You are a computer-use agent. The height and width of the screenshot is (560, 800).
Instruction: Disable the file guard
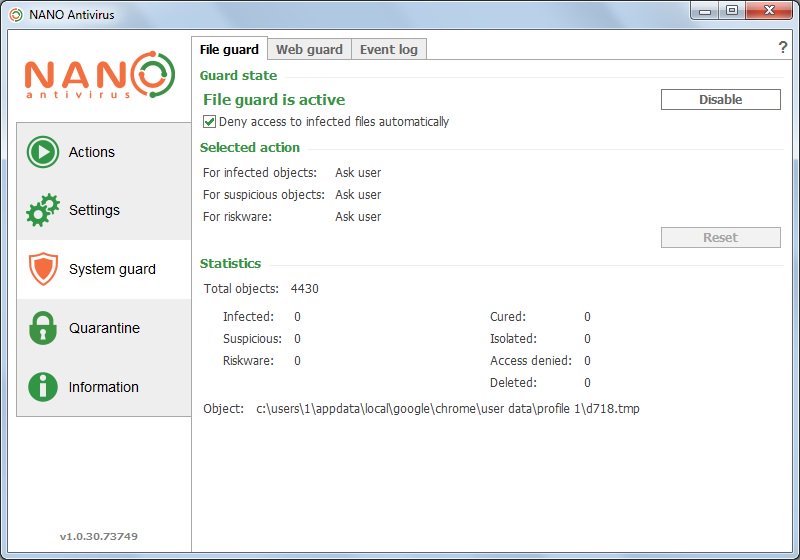pos(720,99)
